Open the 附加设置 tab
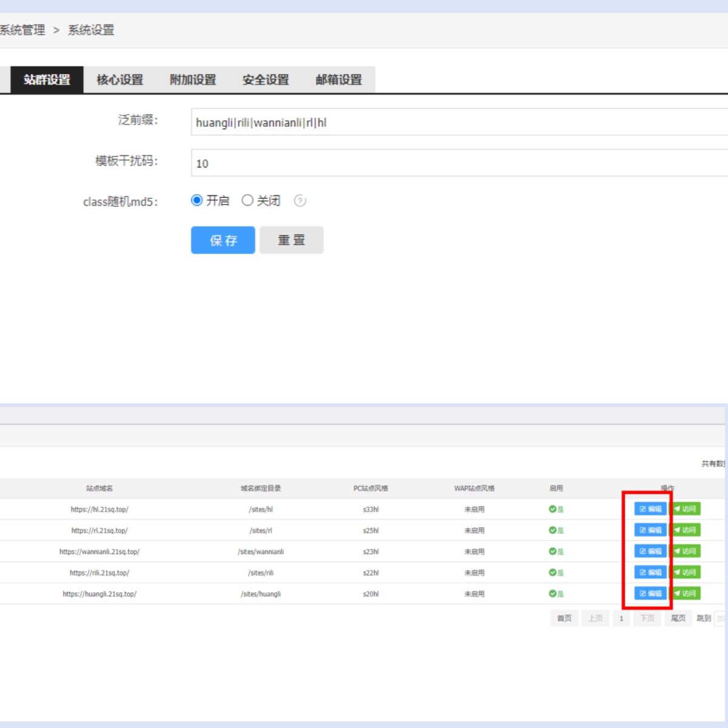The image size is (728, 728). (x=193, y=79)
